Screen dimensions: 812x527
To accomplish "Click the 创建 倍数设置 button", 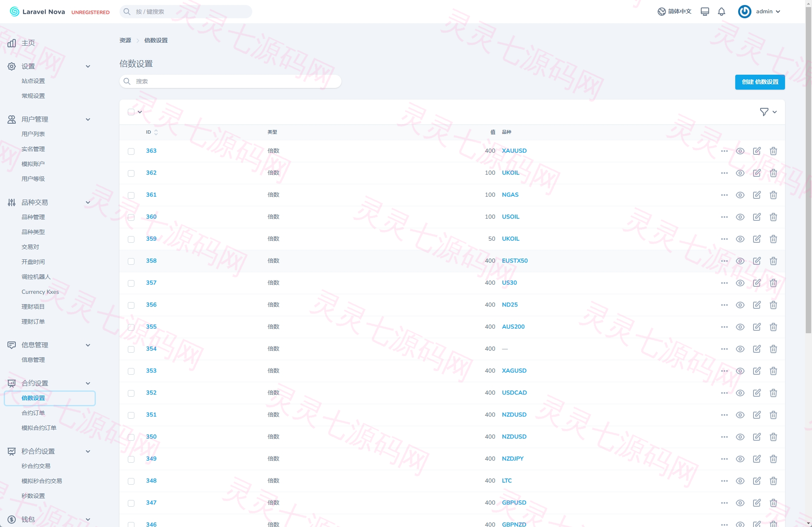I will point(760,82).
